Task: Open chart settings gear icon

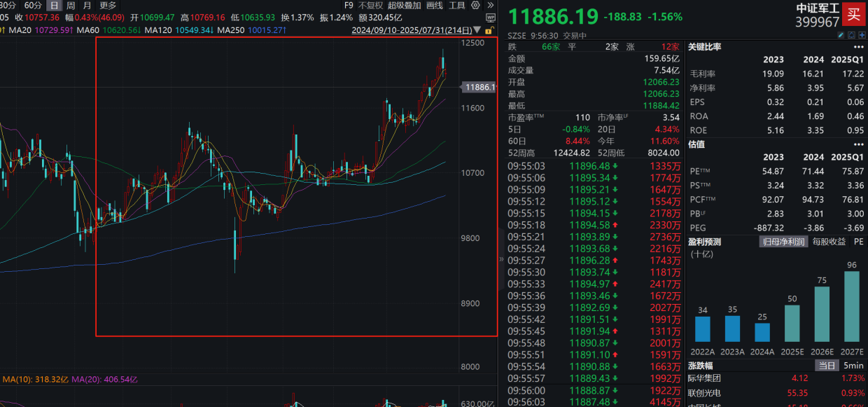Action: 476,5
